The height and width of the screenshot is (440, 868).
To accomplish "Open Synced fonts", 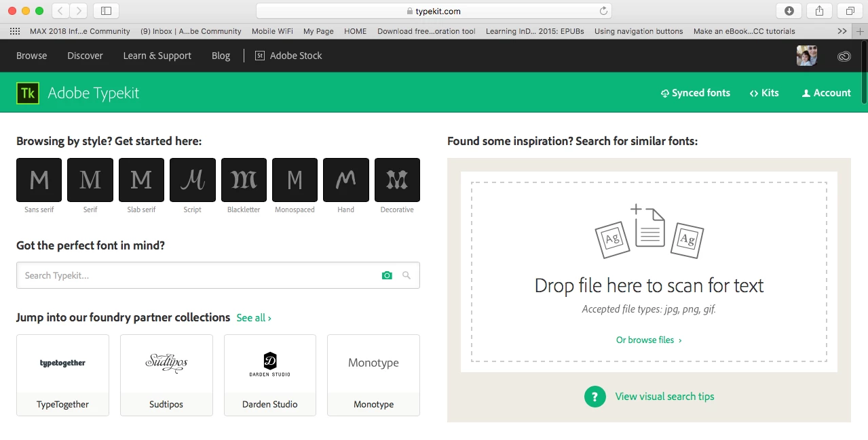I will point(696,93).
